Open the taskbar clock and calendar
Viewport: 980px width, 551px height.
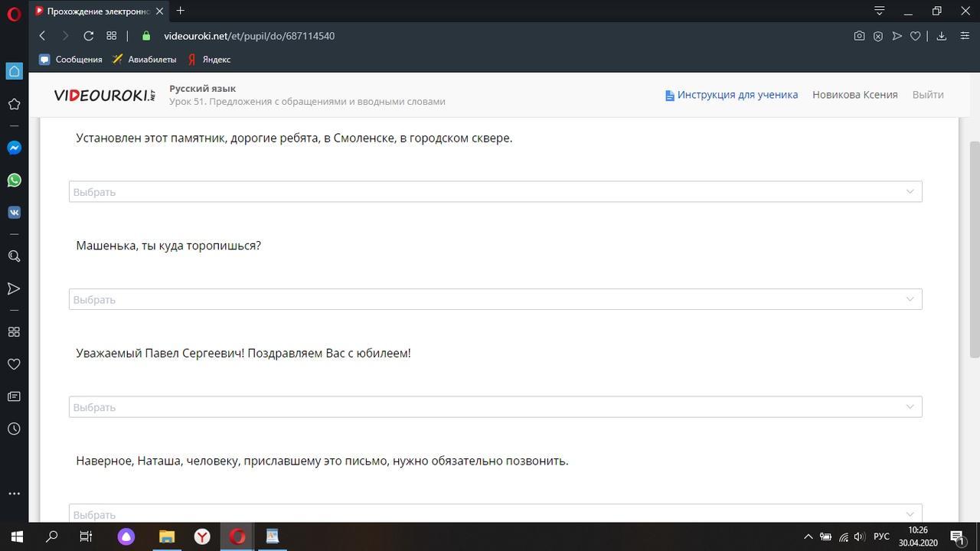(x=918, y=536)
